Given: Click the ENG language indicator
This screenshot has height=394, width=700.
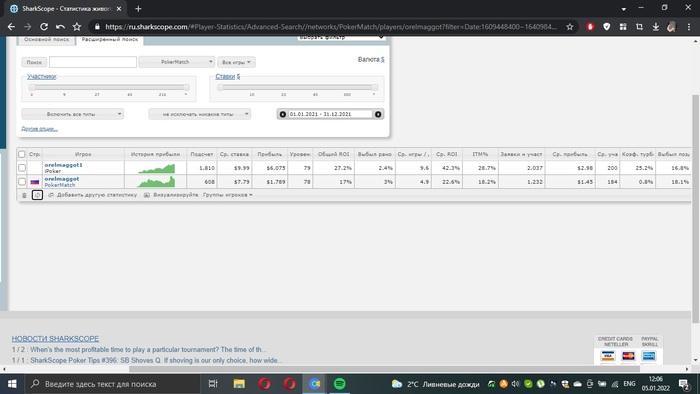Looking at the screenshot, I should click(x=629, y=384).
